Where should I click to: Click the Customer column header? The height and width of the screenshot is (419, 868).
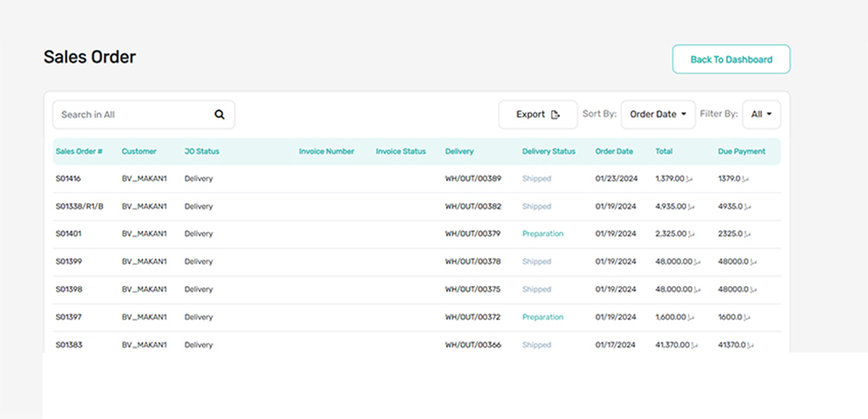[139, 151]
